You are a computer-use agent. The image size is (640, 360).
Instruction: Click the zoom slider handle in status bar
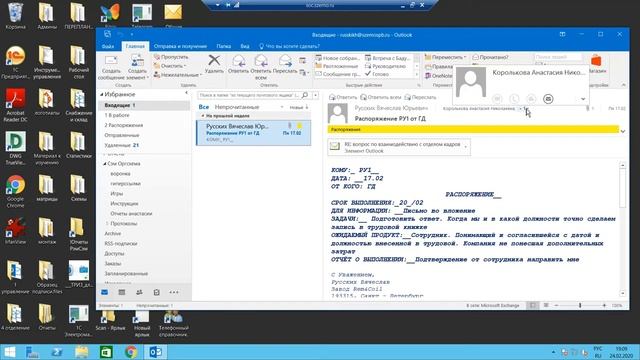[x=580, y=305]
